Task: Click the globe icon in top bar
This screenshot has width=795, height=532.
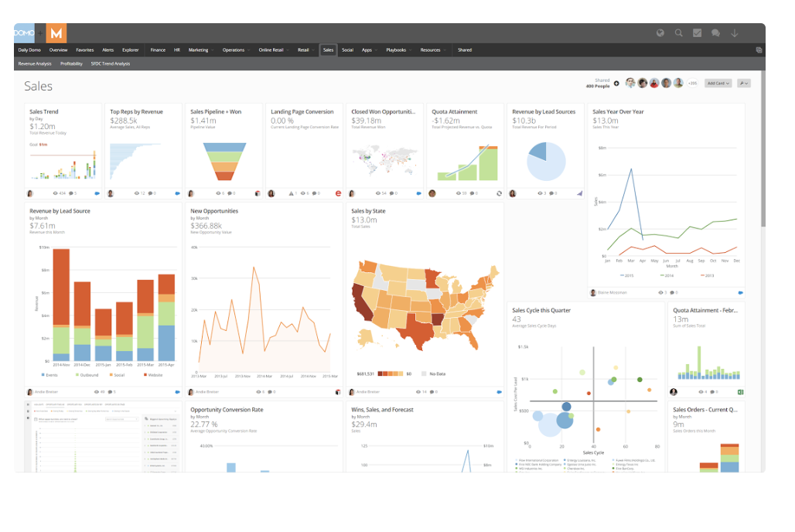Action: [660, 33]
